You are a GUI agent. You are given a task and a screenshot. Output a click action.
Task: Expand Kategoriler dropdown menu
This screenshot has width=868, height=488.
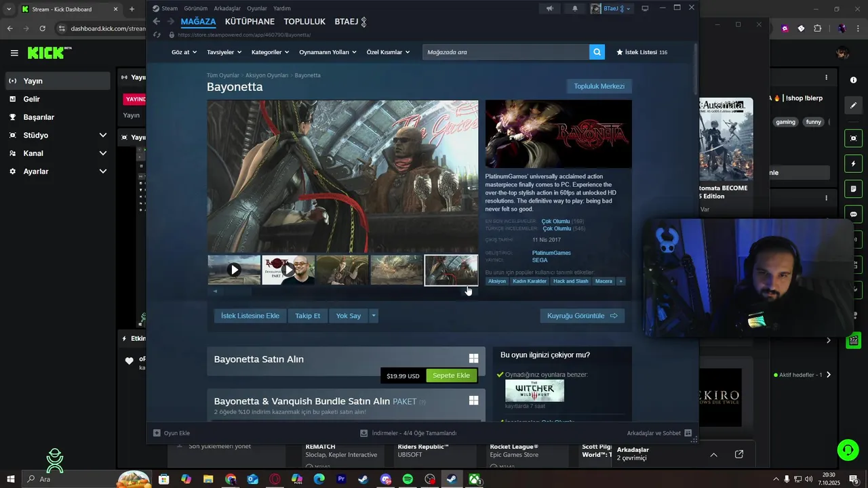tap(270, 52)
